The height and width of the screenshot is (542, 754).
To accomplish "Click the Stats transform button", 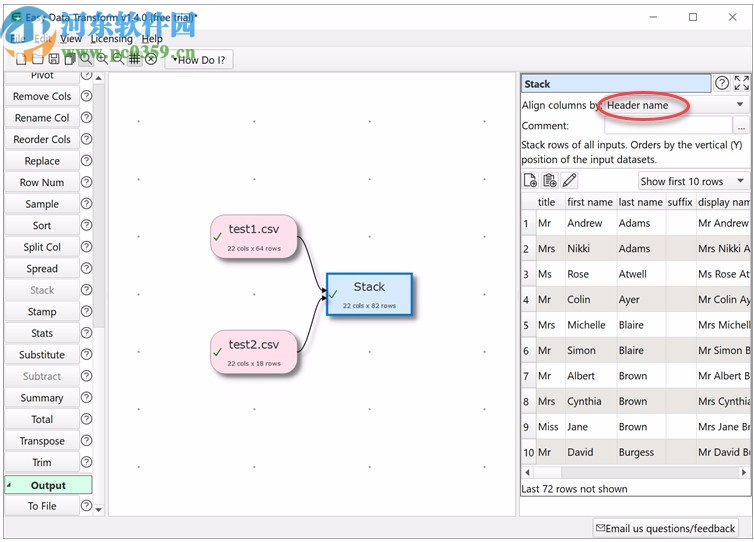I will [x=42, y=333].
